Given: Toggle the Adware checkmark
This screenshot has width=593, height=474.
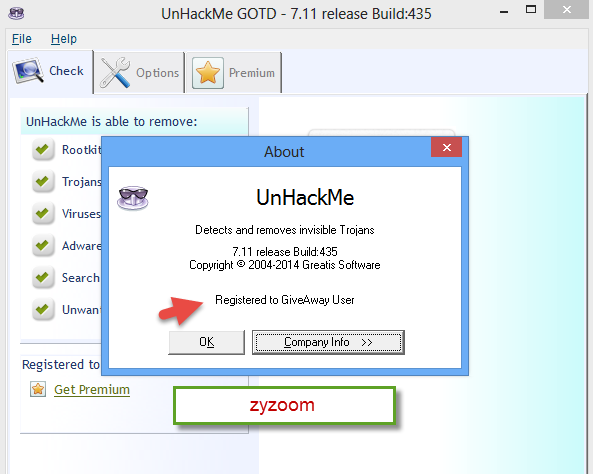Looking at the screenshot, I should click(43, 246).
